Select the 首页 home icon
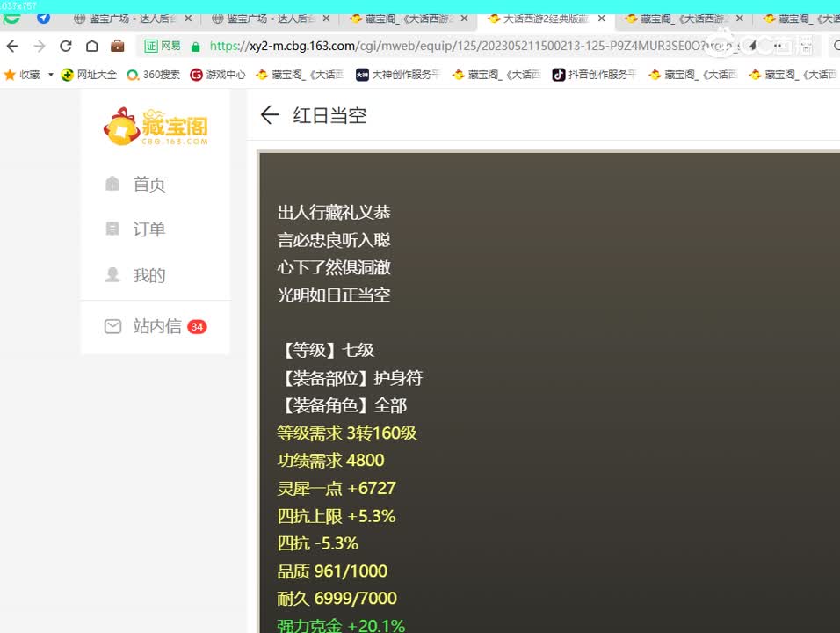Screen dimensions: 840x633 pyautogui.click(x=112, y=184)
